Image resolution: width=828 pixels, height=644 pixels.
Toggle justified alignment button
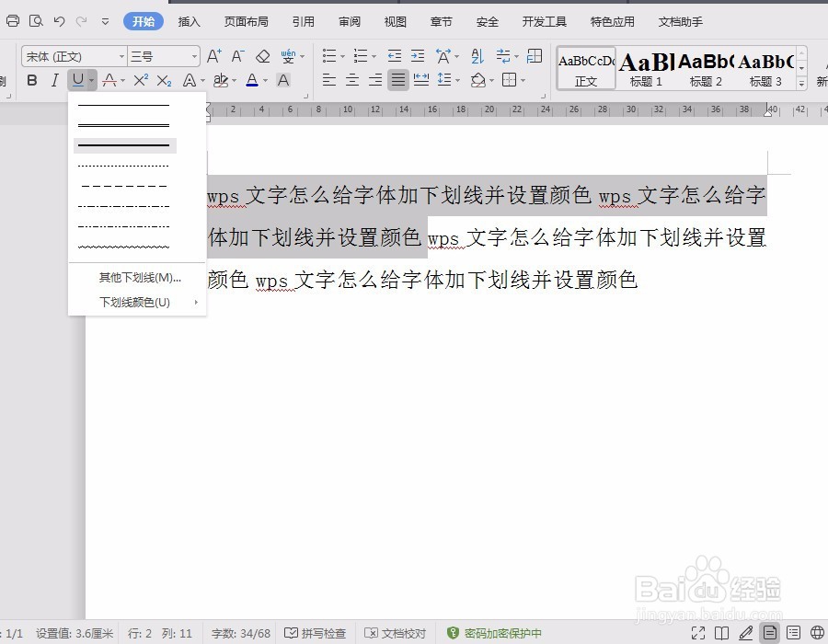click(398, 80)
